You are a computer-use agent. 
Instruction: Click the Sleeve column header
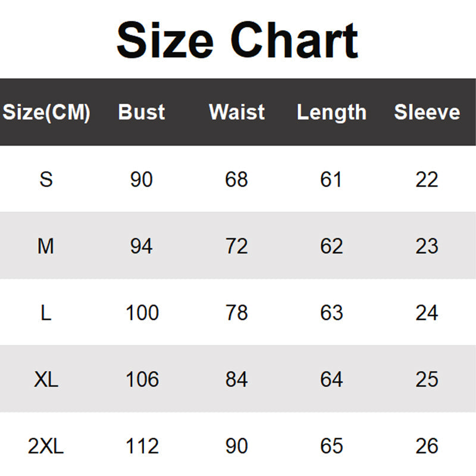(427, 112)
